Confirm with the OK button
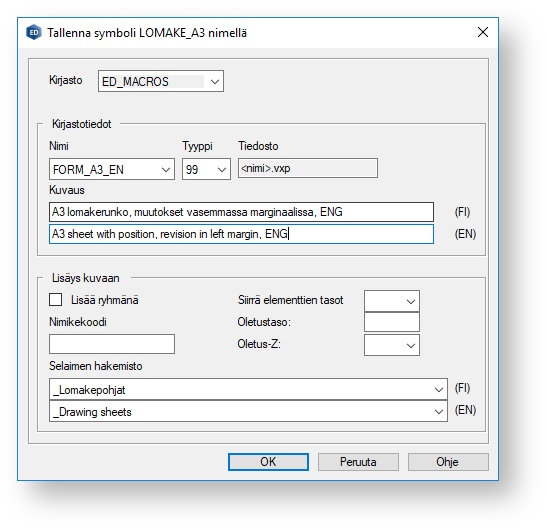The image size is (547, 529). pos(268,462)
